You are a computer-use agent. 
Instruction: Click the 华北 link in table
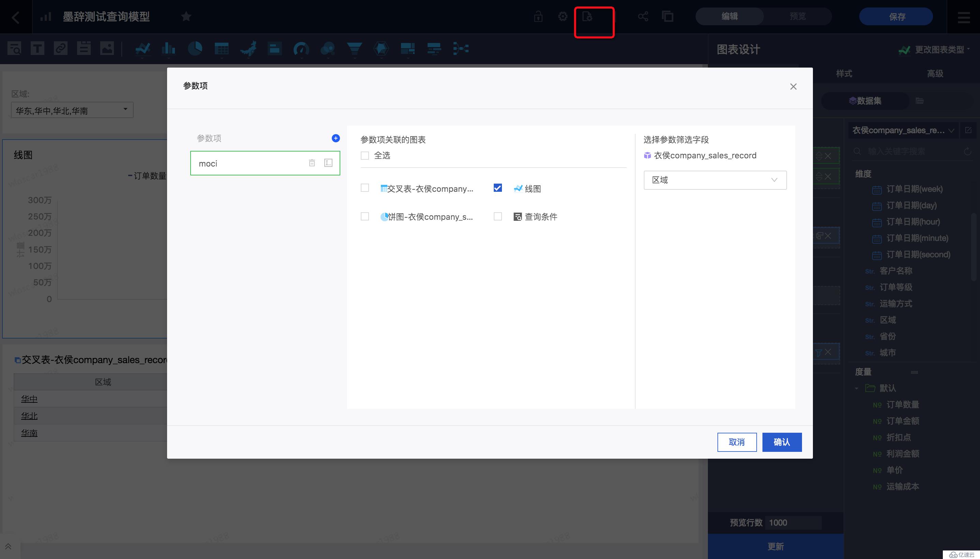[x=29, y=416]
